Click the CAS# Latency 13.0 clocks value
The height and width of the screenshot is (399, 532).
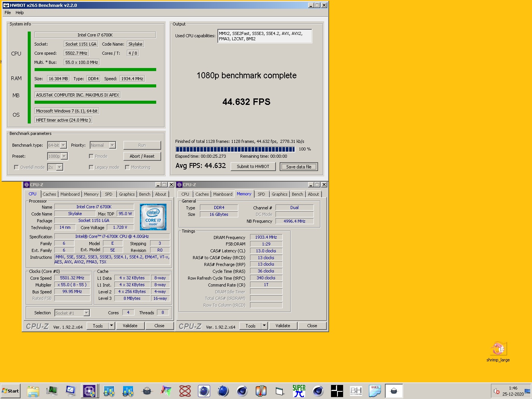pos(266,251)
